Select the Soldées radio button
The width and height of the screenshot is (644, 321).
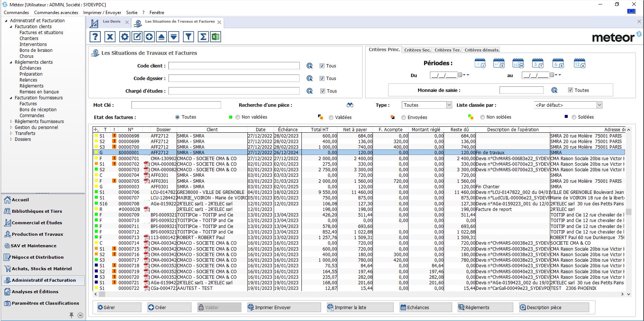(x=574, y=117)
